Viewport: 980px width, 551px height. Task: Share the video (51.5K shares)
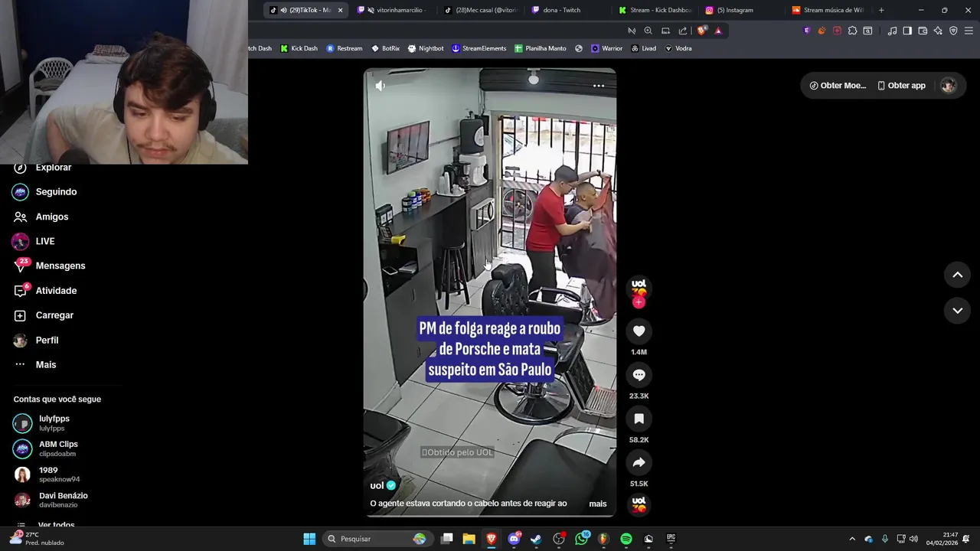639,462
